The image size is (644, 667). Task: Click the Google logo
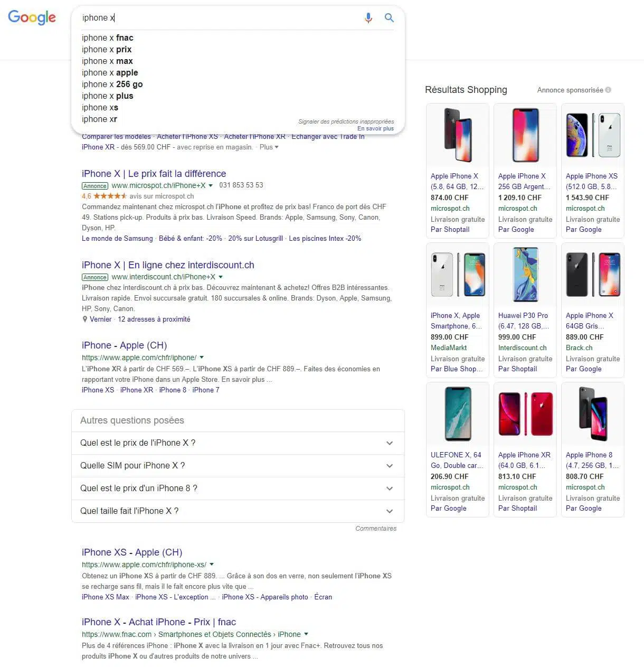32,17
